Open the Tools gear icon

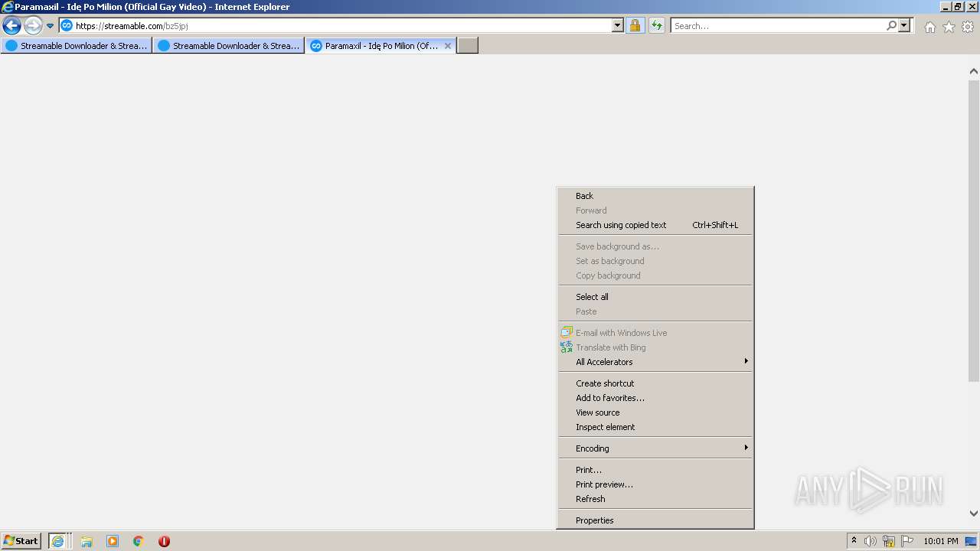[968, 27]
